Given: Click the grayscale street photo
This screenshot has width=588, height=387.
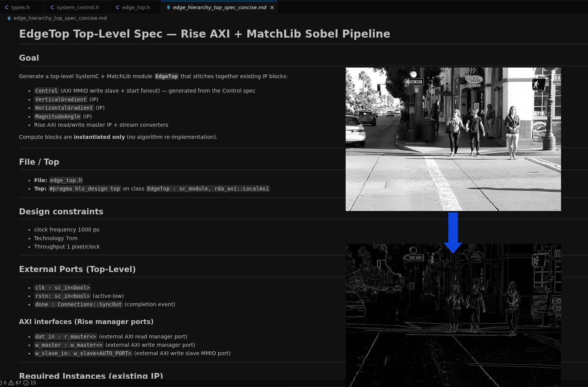Looking at the screenshot, I should click(x=453, y=139).
